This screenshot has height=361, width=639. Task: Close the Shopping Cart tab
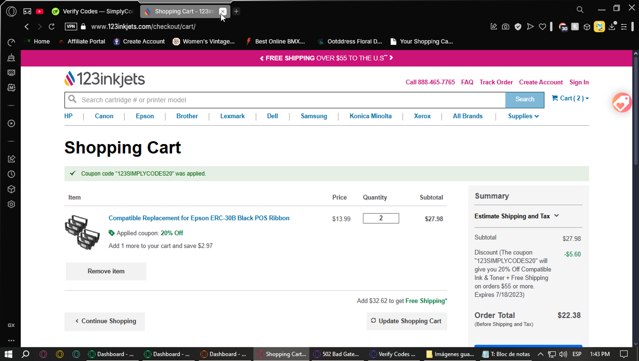click(223, 11)
